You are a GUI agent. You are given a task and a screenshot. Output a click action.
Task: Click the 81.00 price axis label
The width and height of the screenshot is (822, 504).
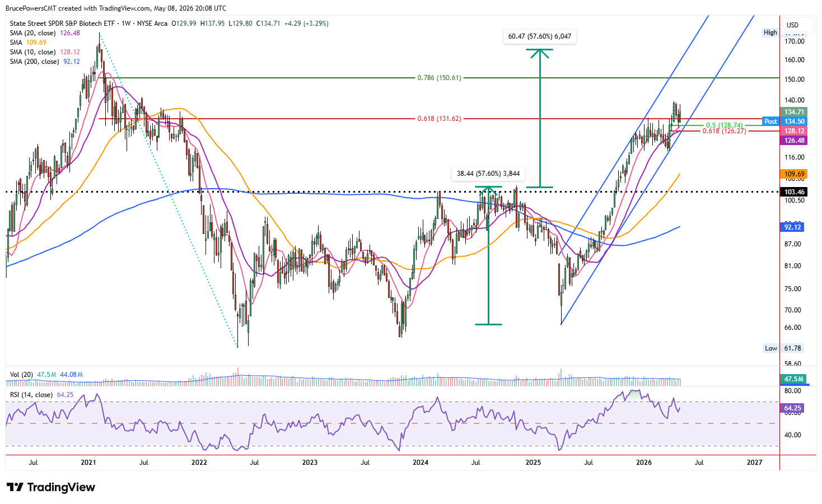[x=793, y=266]
